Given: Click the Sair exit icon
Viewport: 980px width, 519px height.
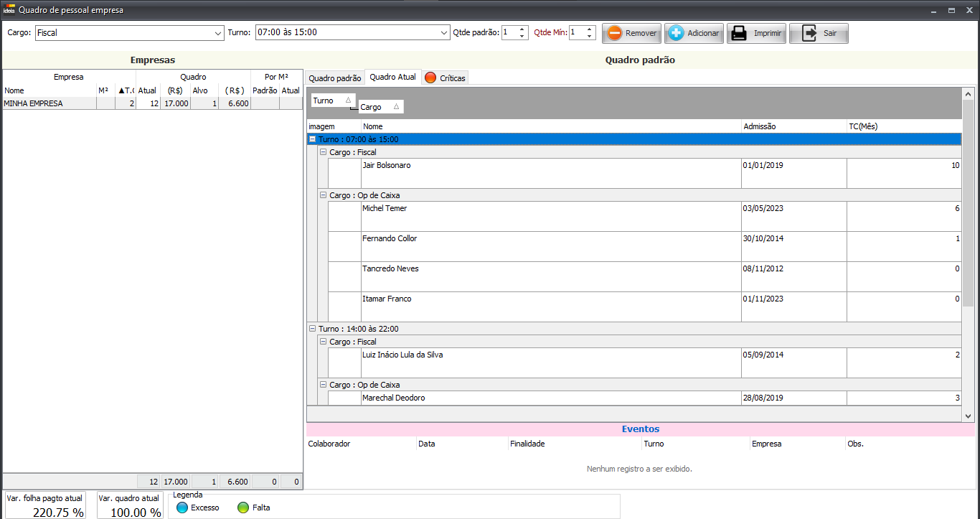Looking at the screenshot, I should coord(810,33).
